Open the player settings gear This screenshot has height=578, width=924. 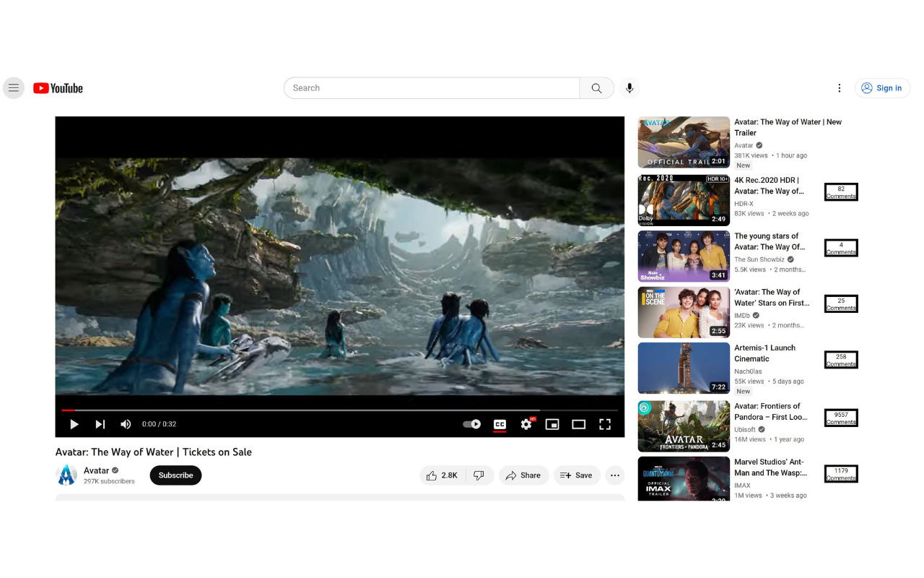pos(526,424)
